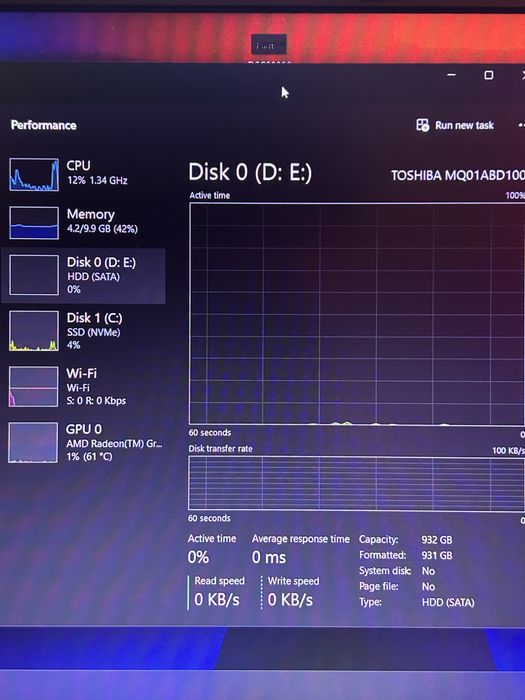Click the Active time 0% value
The image size is (525, 700).
pyautogui.click(x=198, y=557)
